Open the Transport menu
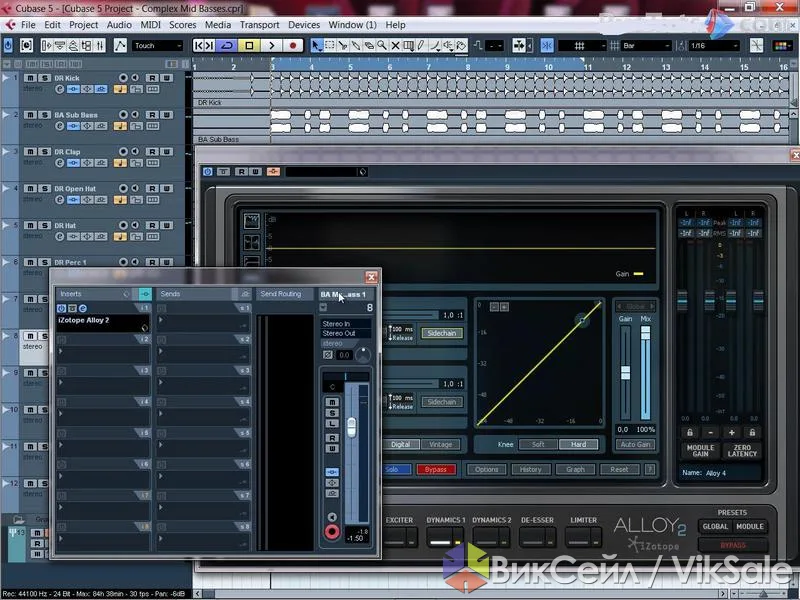800x600 pixels. [260, 24]
